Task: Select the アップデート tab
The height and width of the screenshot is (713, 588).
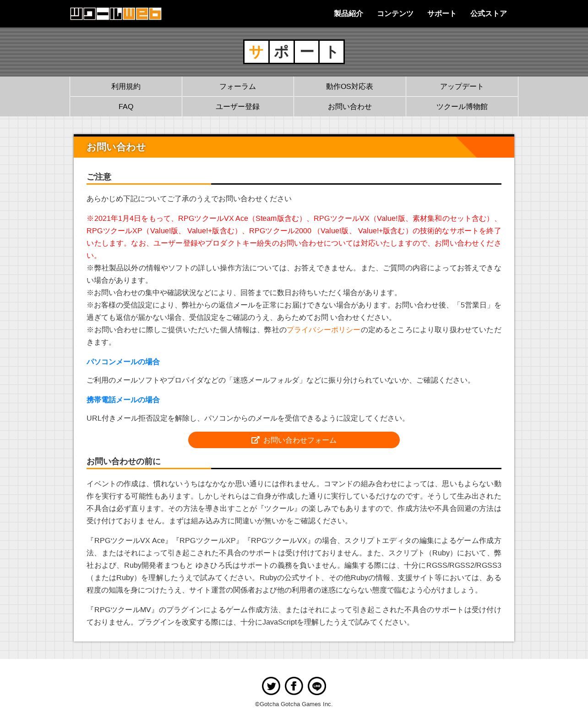Action: tap(462, 86)
